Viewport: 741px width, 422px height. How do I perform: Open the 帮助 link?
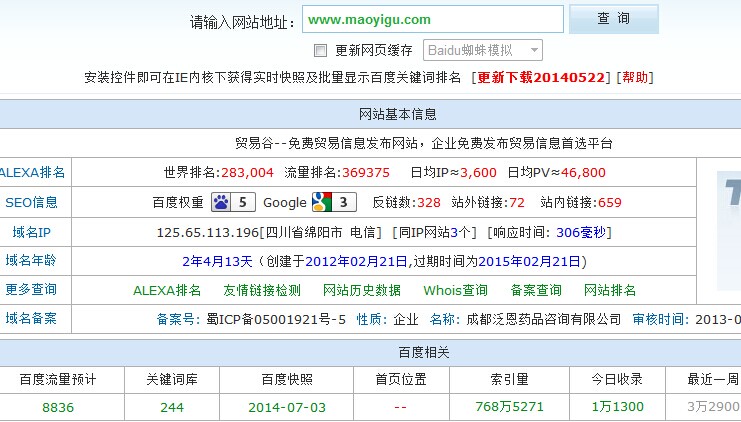point(635,77)
